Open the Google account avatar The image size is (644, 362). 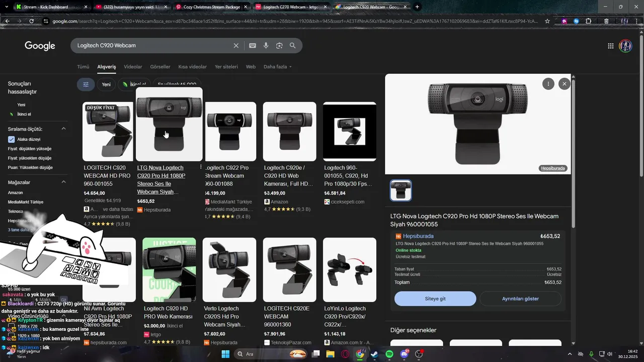tap(625, 46)
